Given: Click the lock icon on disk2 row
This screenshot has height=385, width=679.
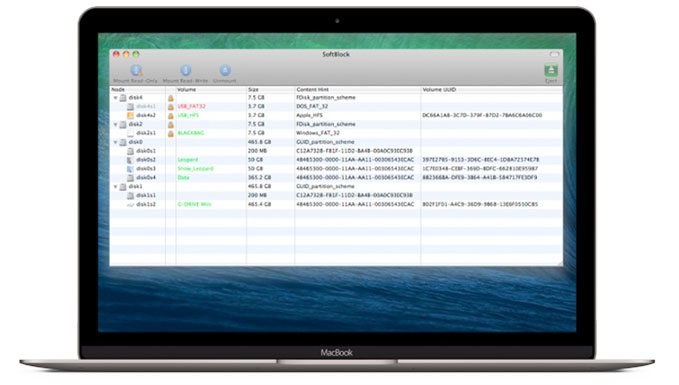Looking at the screenshot, I should pyautogui.click(x=171, y=125).
